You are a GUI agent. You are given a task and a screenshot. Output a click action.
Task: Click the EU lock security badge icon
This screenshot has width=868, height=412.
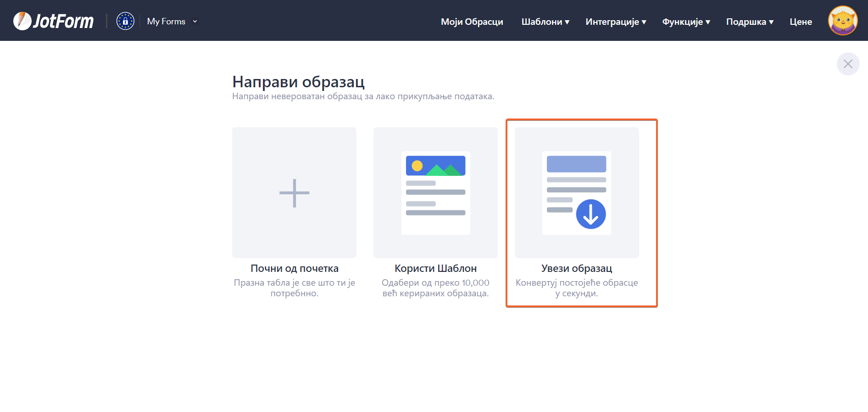click(x=125, y=21)
